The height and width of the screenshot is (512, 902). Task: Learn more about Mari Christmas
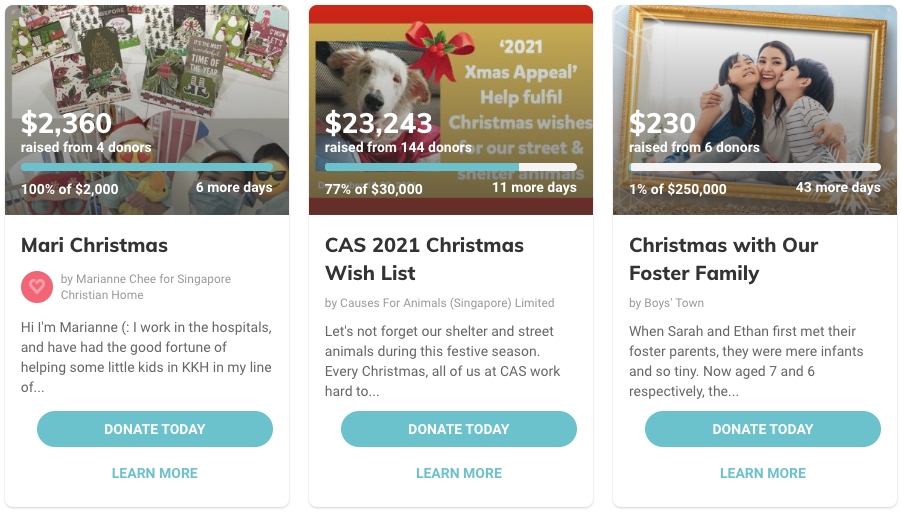(155, 473)
